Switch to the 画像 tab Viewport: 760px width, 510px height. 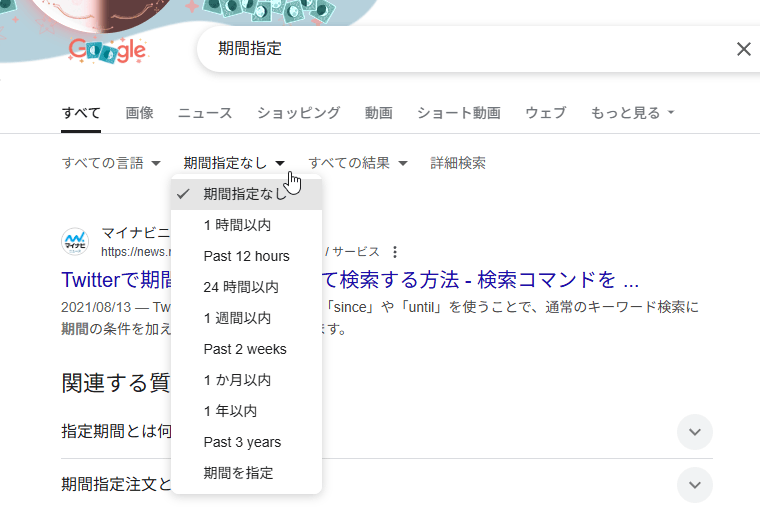tap(140, 113)
